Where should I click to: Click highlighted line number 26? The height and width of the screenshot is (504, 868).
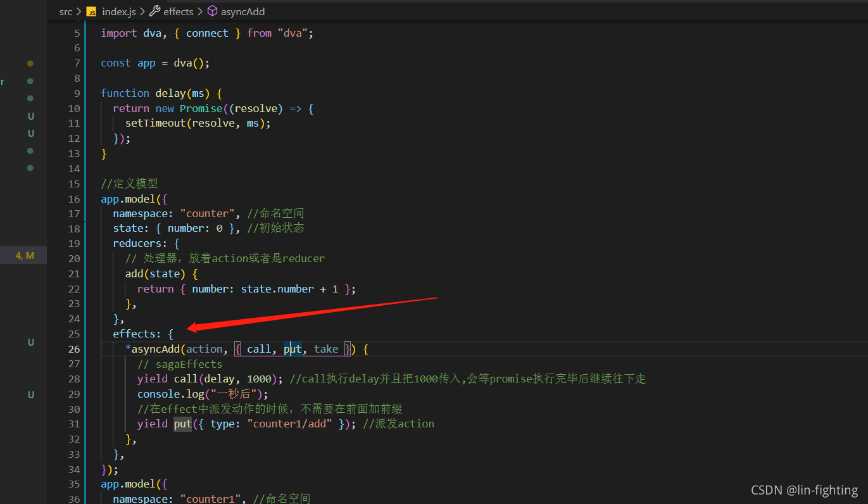click(x=74, y=349)
